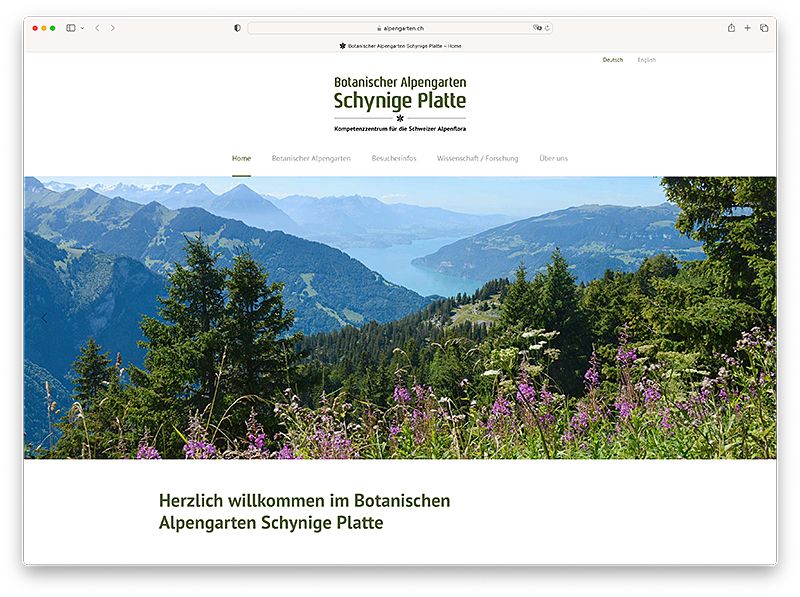Go forward with the forward arrow

click(x=112, y=28)
